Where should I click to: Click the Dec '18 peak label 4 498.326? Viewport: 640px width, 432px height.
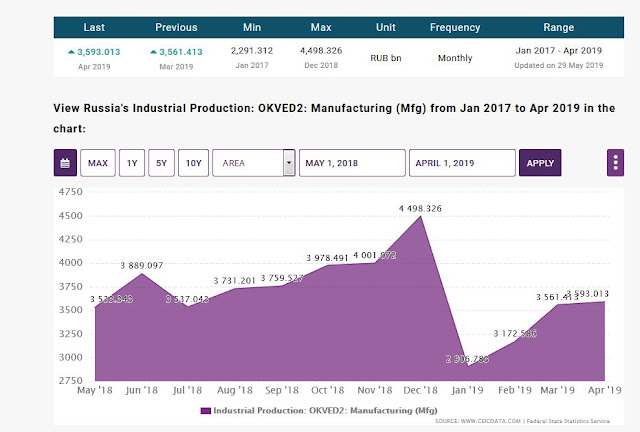click(420, 209)
